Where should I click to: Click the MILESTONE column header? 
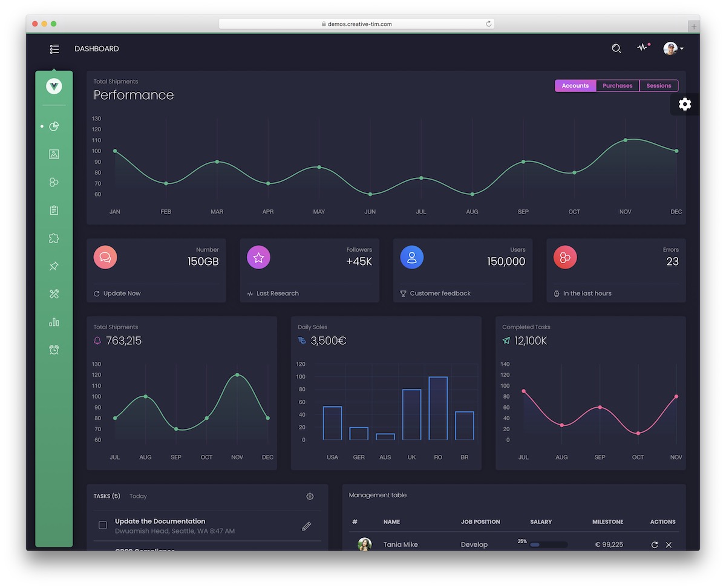(608, 522)
